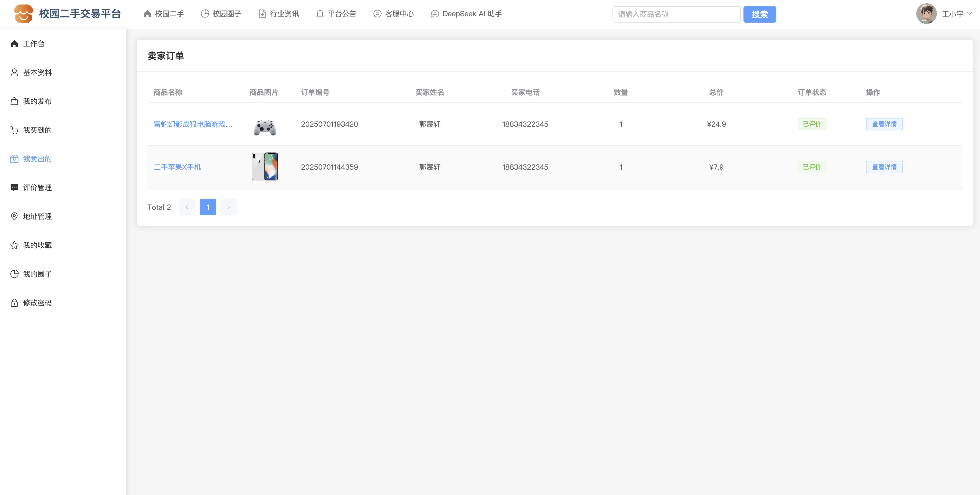Click the lock icon for 修改密码
This screenshot has height=495, width=980.
[14, 303]
